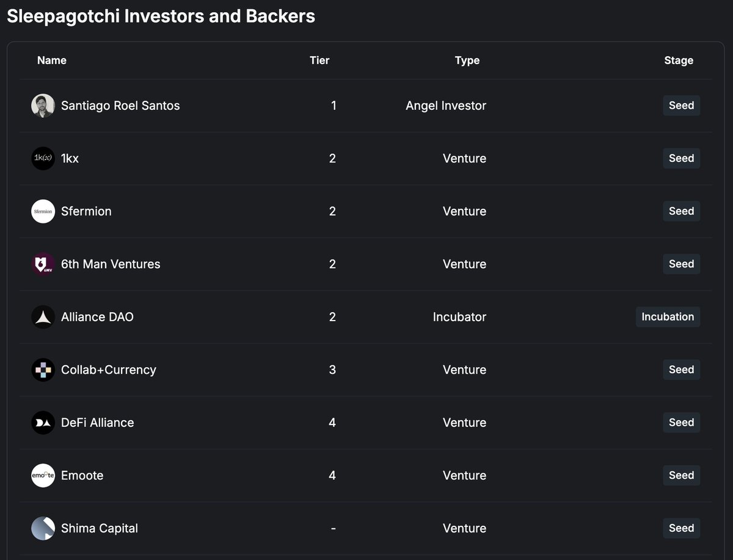The image size is (733, 560).
Task: Click Santiago Roel Santos avatar photo
Action: point(43,106)
